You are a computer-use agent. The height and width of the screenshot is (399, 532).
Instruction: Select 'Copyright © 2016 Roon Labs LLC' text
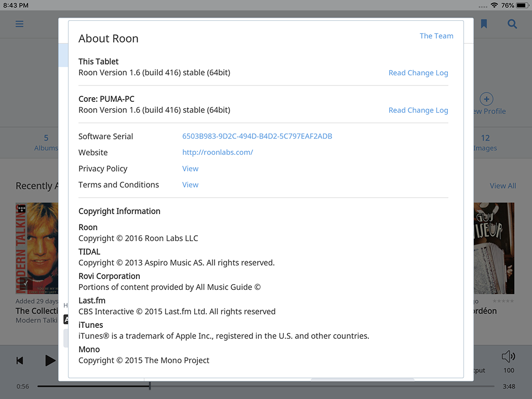click(x=138, y=238)
